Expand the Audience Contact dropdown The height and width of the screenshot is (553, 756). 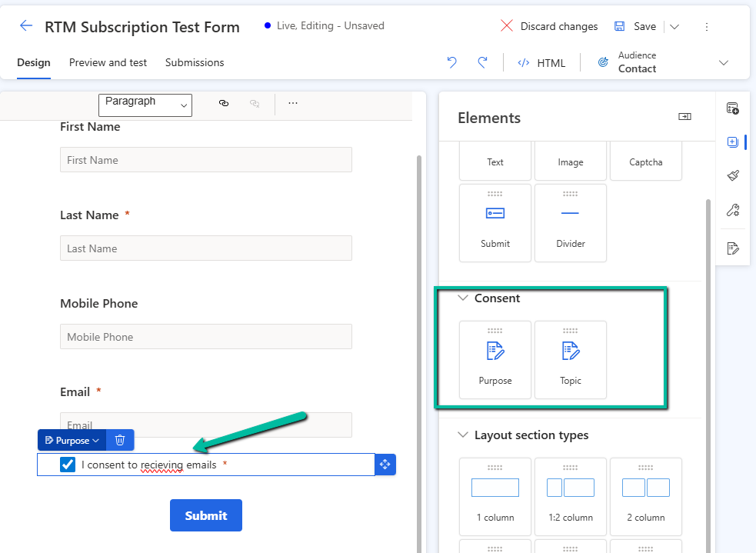coord(722,62)
